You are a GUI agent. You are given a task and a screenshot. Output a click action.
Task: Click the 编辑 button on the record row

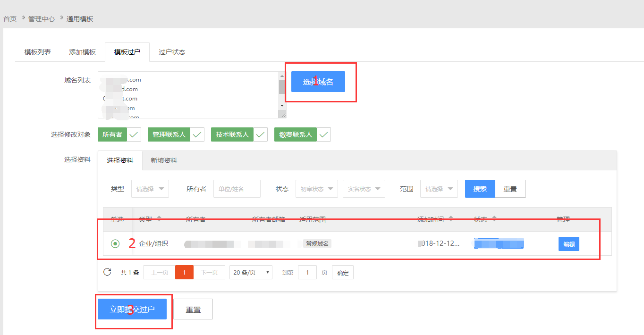(568, 243)
